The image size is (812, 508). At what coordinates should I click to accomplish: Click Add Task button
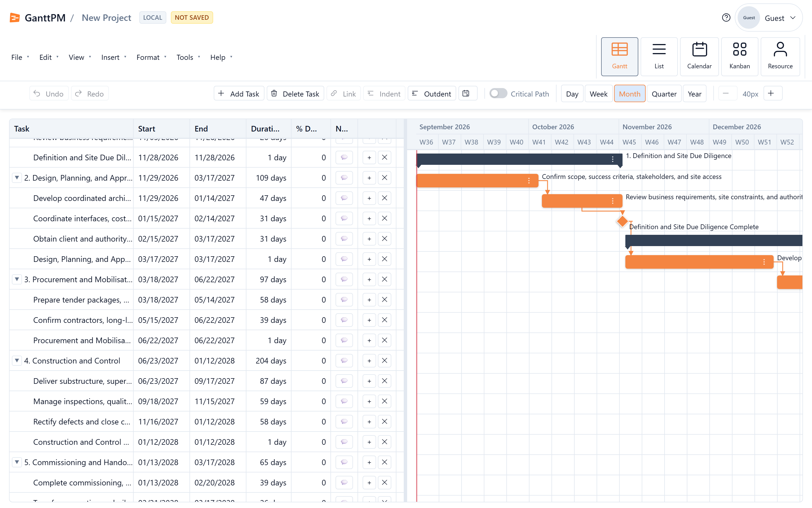click(239, 93)
